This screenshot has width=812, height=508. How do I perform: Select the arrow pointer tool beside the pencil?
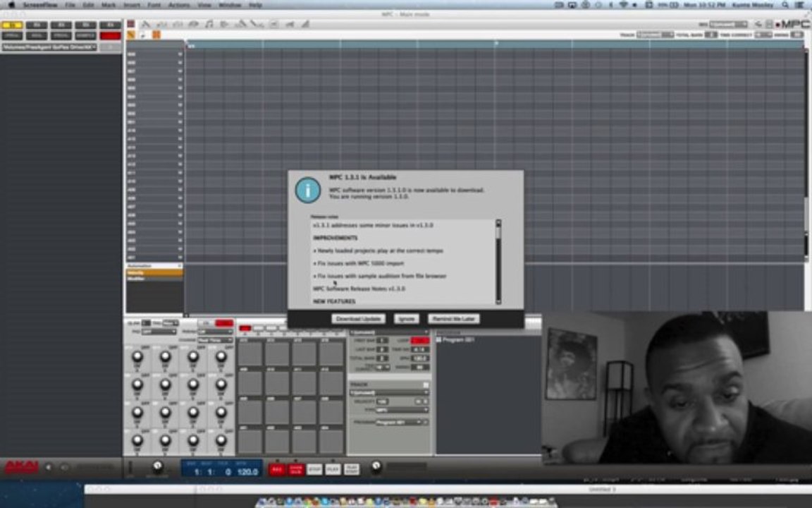click(143, 35)
